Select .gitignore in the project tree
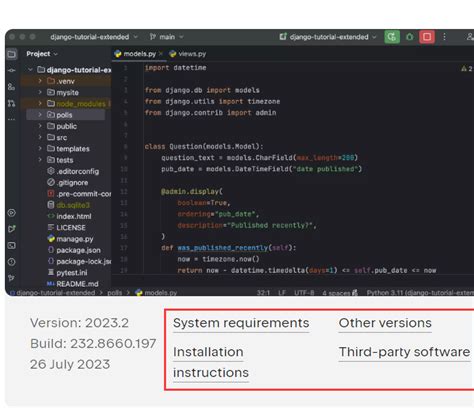 pos(68,183)
